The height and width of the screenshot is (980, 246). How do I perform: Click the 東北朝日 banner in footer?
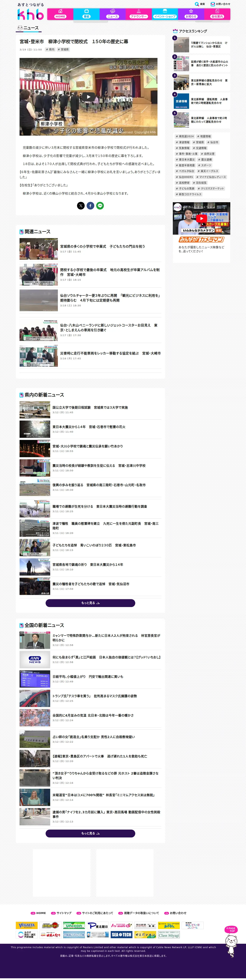point(98,925)
